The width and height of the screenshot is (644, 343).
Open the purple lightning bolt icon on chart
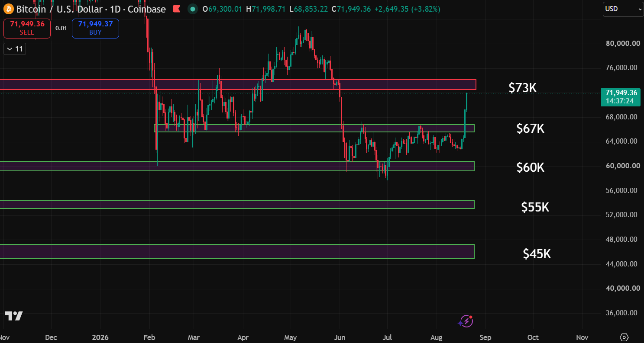coord(466,321)
